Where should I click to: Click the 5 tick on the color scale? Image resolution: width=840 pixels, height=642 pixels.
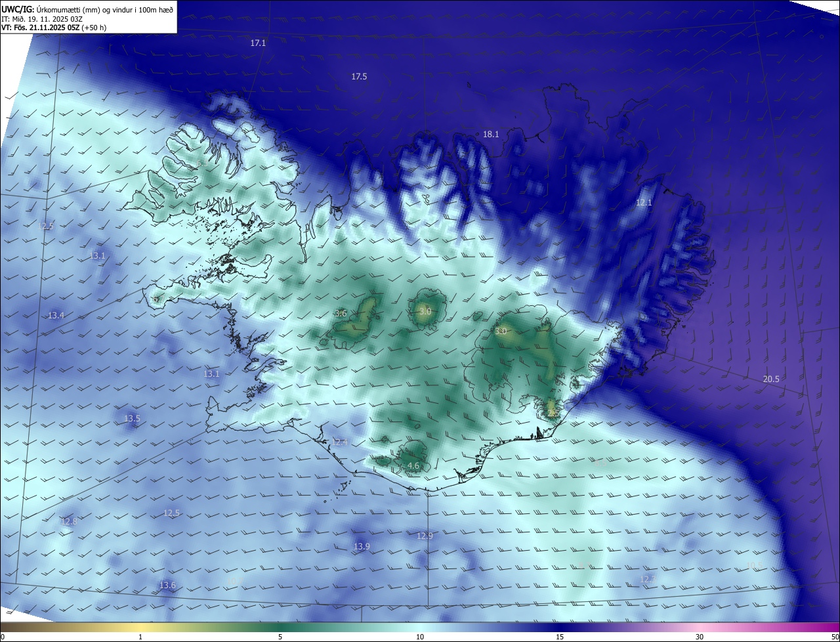(280, 637)
